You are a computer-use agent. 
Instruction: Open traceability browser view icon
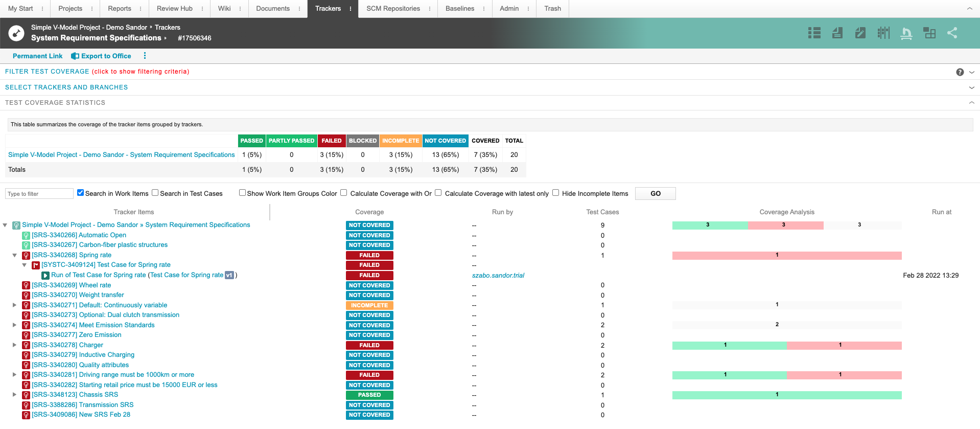(929, 33)
